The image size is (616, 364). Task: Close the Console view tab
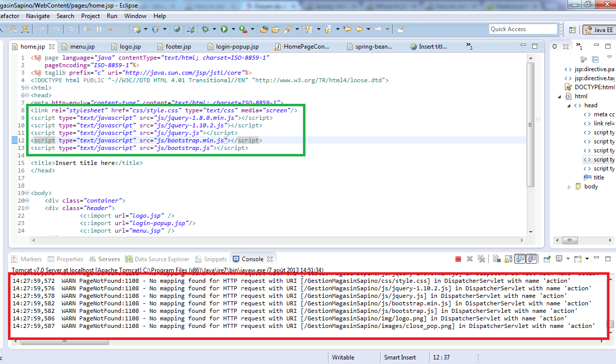269,259
